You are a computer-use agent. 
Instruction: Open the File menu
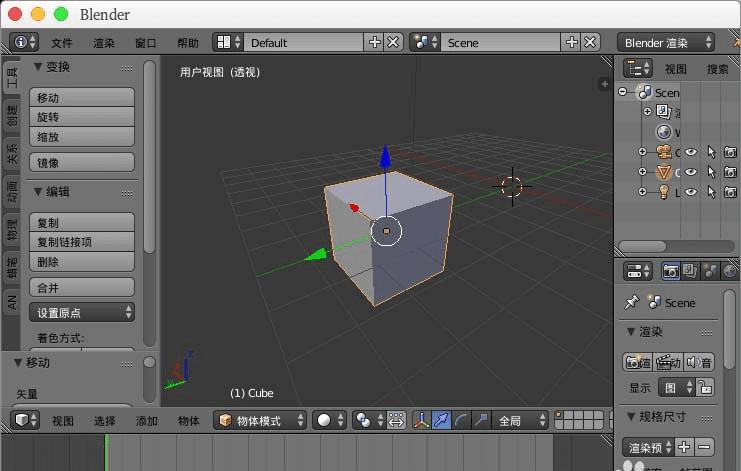[61, 43]
